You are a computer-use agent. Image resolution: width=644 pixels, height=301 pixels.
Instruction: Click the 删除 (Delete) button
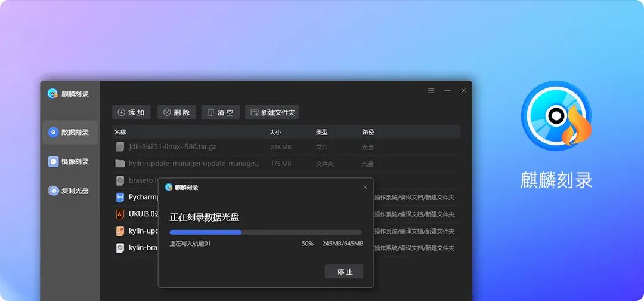click(177, 112)
